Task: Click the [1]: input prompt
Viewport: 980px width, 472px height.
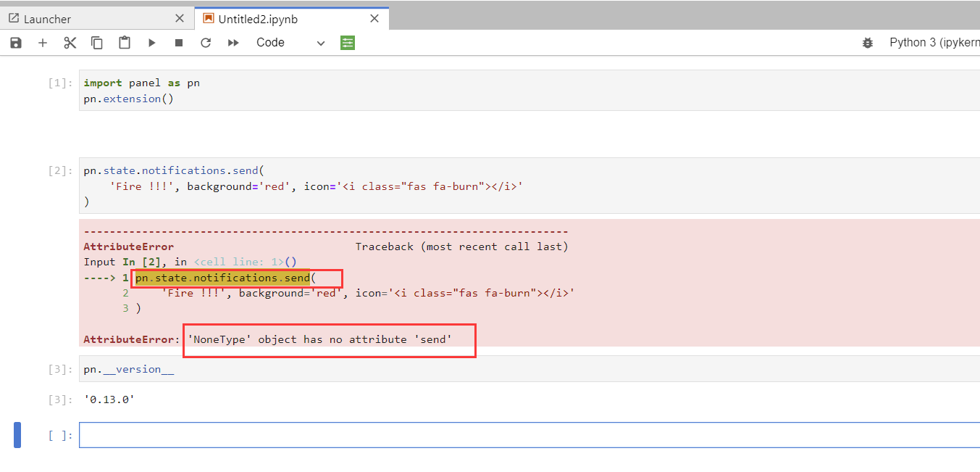Action: pyautogui.click(x=60, y=83)
